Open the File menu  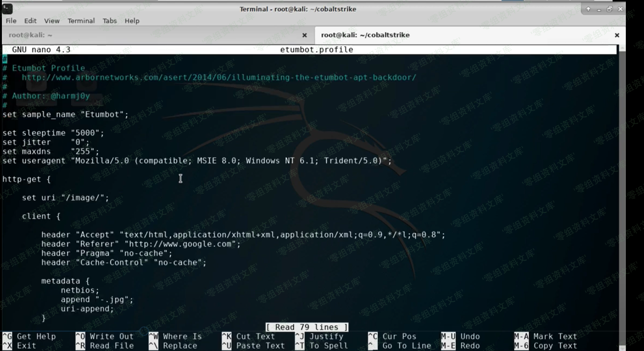(11, 21)
